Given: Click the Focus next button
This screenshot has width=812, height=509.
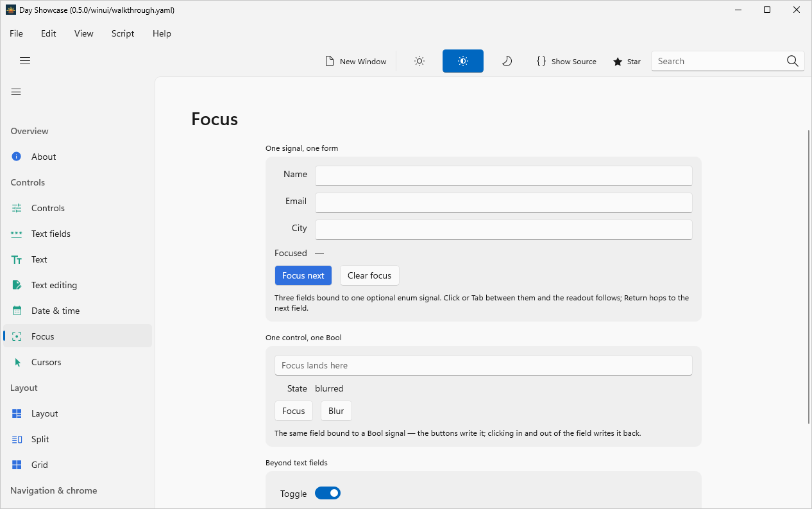Looking at the screenshot, I should point(303,275).
